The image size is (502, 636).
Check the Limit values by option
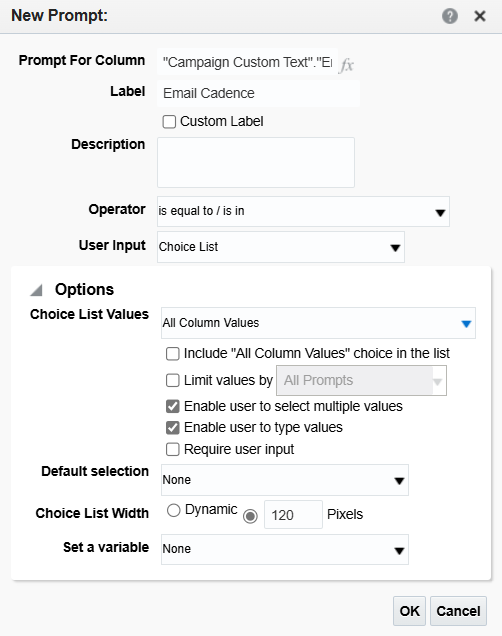click(x=173, y=380)
